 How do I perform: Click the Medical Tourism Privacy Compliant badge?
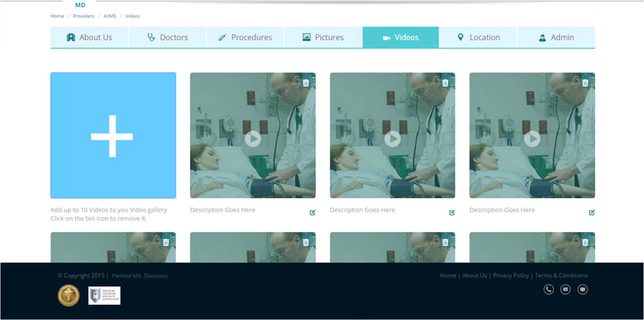click(x=104, y=296)
